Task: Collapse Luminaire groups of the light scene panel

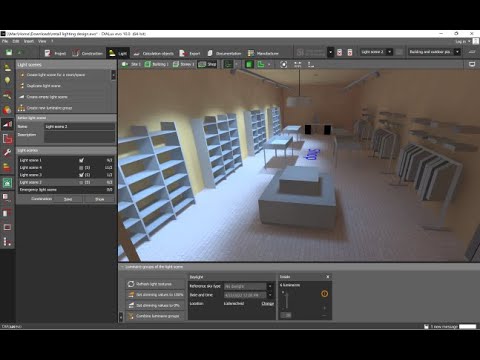Action: 122,267
